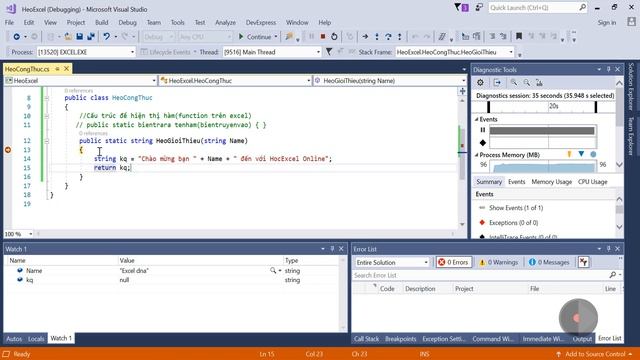The width and height of the screenshot is (640, 360).
Task: Click Zoom In icon in Diagnostic Tools
Action: [514, 83]
